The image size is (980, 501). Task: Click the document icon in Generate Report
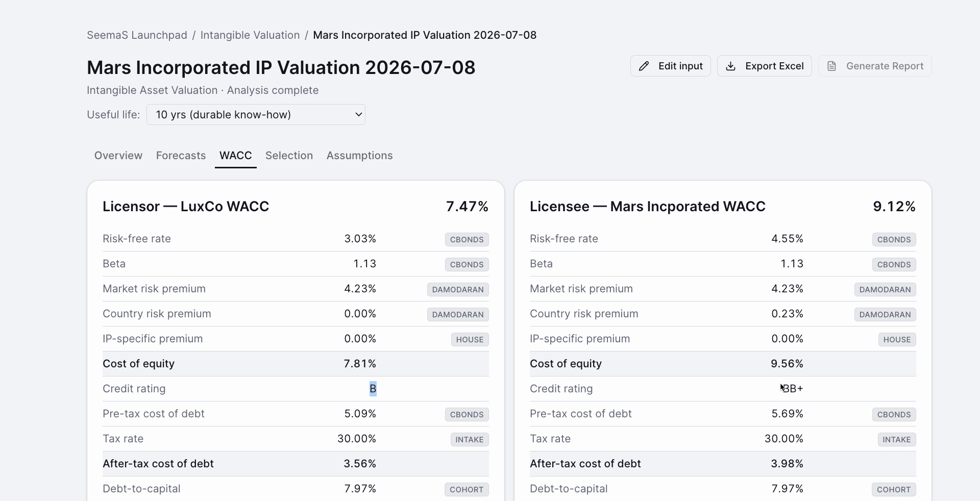pos(832,66)
